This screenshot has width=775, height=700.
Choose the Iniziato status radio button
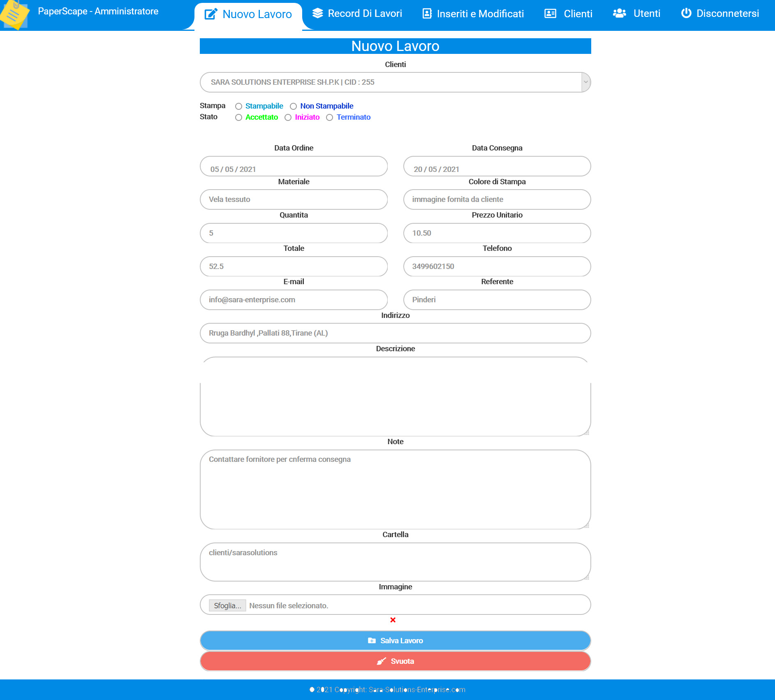click(x=288, y=118)
